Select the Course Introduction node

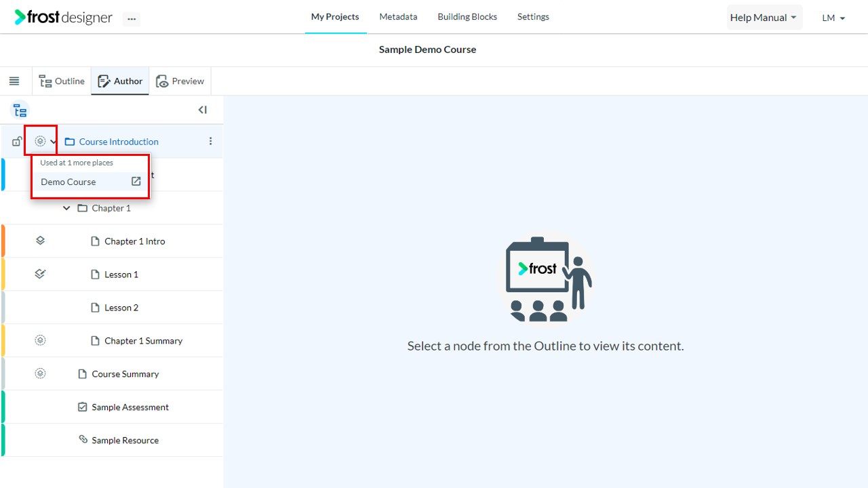[119, 142]
